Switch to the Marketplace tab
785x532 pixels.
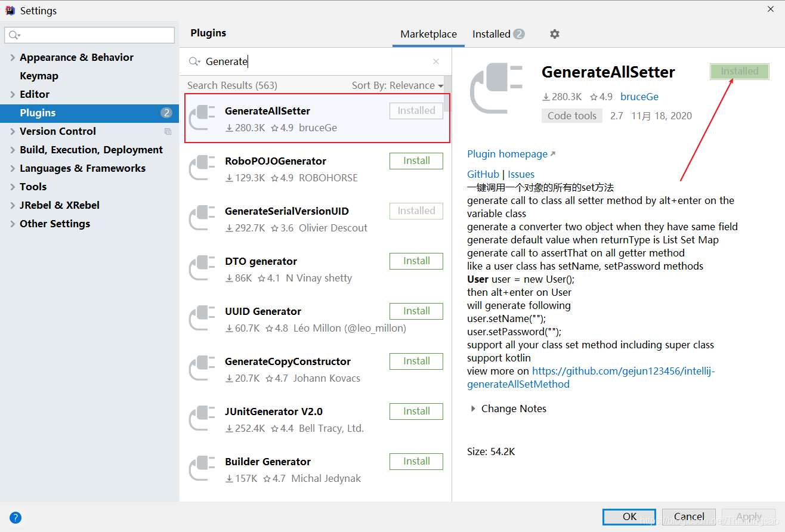coord(428,34)
